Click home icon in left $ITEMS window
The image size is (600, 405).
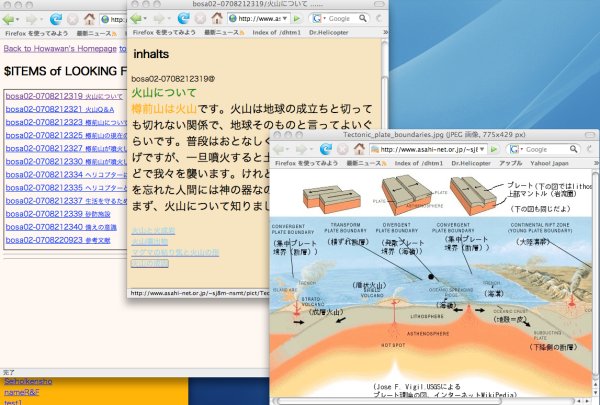[89, 18]
